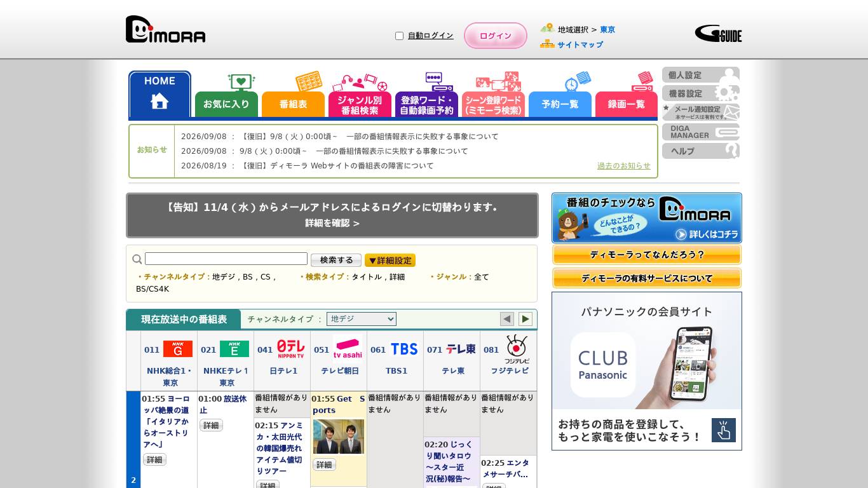Open チャンネルタイプ dropdown showing 地デジ
The image size is (868, 488).
point(362,319)
